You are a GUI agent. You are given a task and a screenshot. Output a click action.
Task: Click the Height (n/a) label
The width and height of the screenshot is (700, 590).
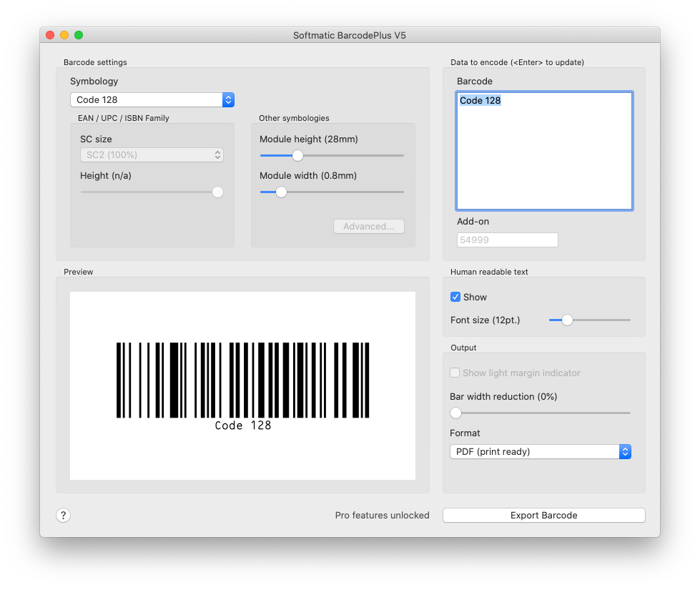tap(106, 176)
